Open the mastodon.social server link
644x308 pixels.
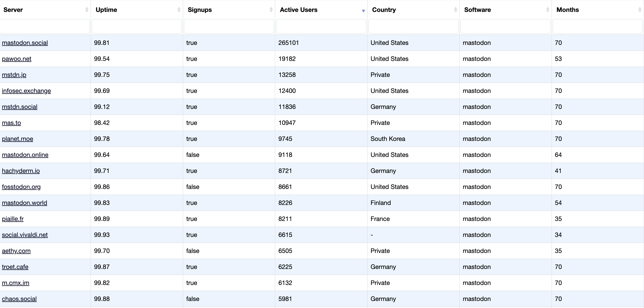pyautogui.click(x=25, y=43)
